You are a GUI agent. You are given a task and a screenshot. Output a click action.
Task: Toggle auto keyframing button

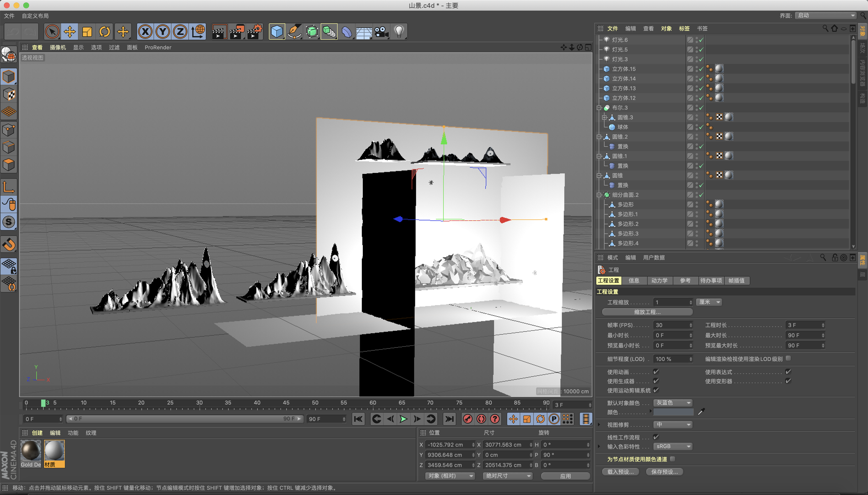pyautogui.click(x=481, y=419)
